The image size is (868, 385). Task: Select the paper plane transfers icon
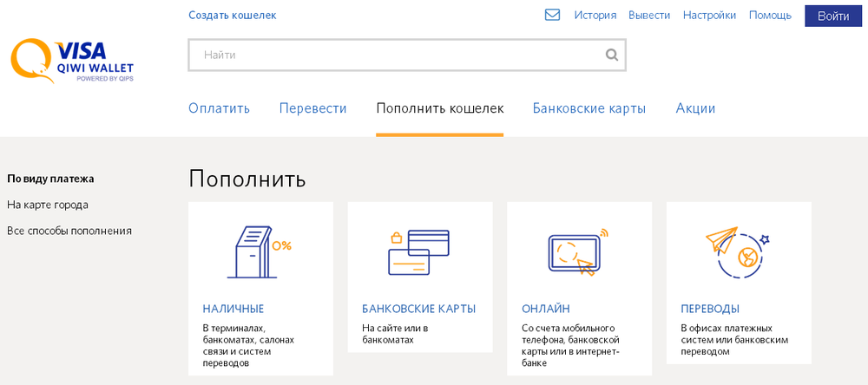pyautogui.click(x=738, y=251)
